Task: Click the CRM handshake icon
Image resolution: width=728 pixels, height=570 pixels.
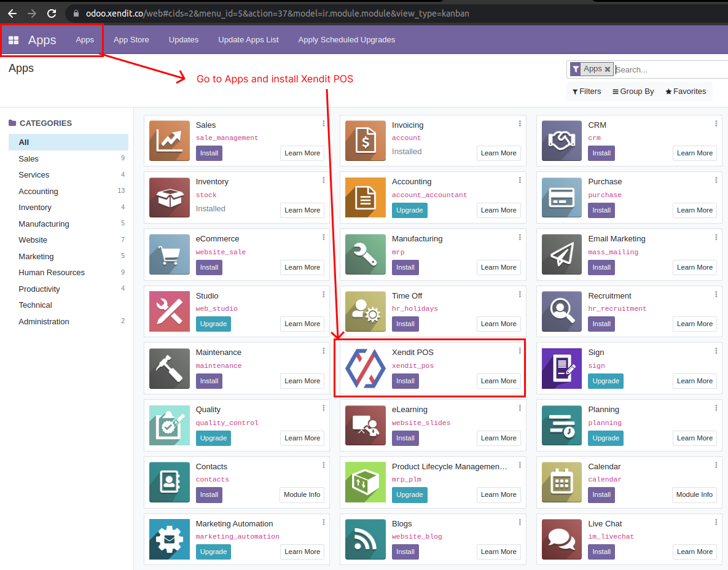Action: point(562,141)
